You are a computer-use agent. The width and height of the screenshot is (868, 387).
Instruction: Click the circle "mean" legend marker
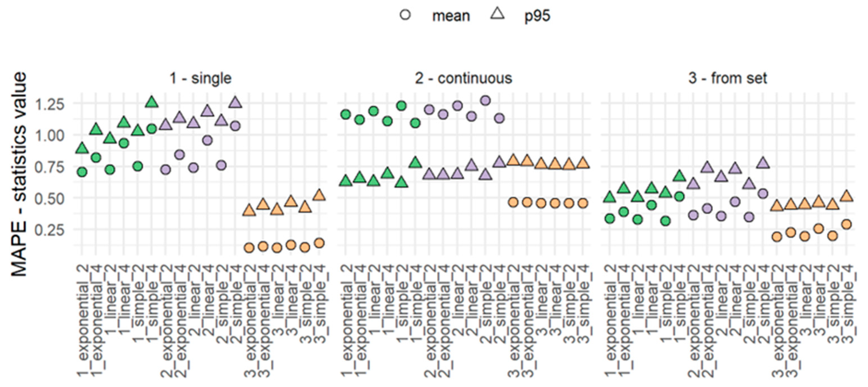(405, 15)
